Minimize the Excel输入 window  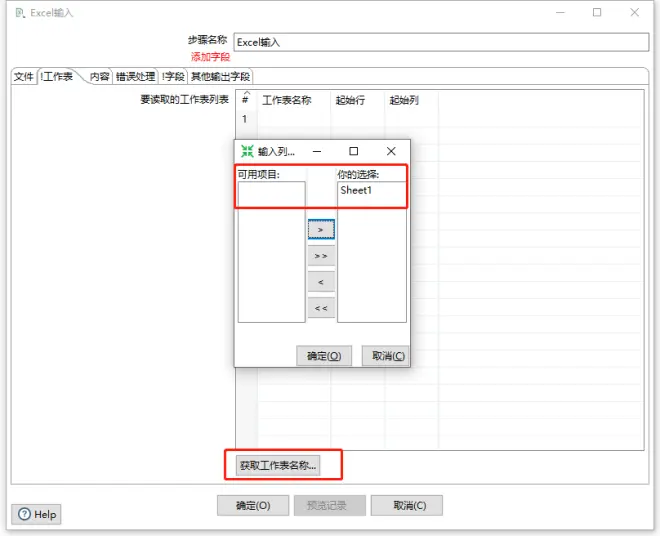tap(560, 12)
